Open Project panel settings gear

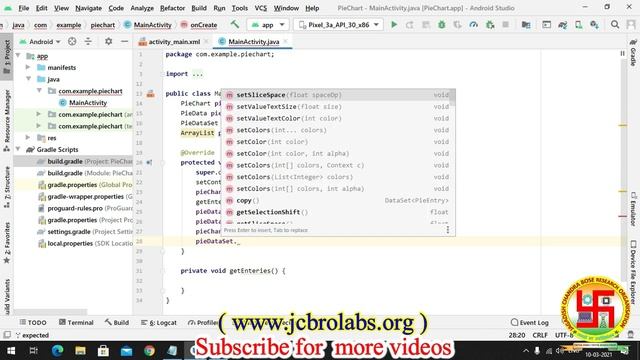click(x=109, y=41)
